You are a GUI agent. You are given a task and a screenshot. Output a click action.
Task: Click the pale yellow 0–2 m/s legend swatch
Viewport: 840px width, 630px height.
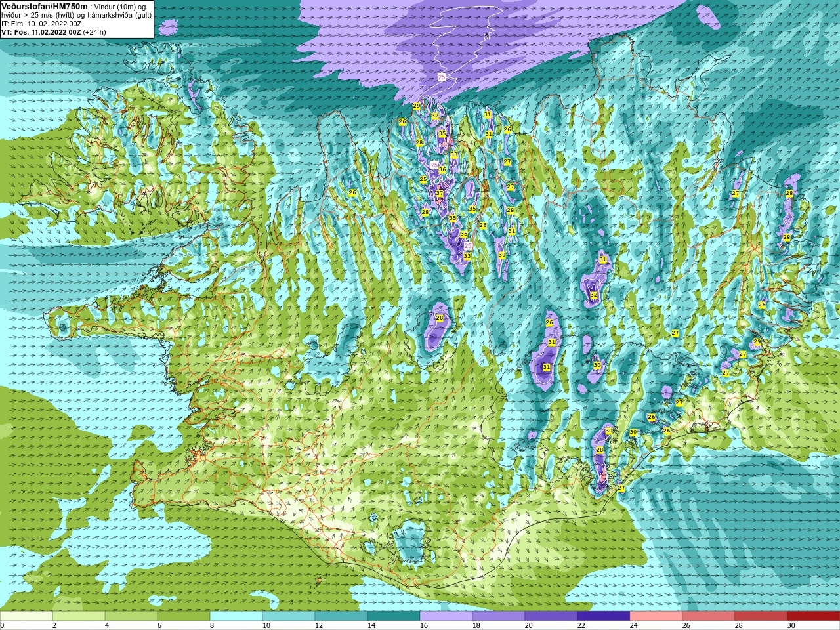point(26,616)
